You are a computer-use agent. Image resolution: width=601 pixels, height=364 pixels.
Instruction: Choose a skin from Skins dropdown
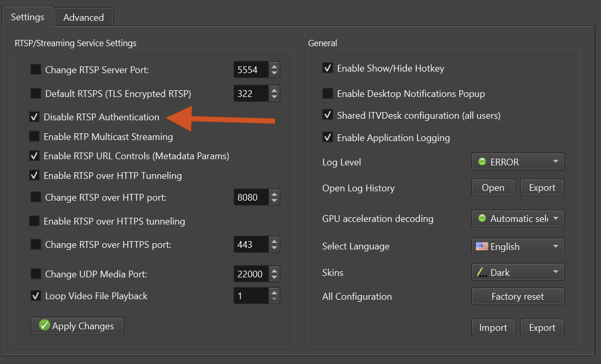[x=517, y=272]
